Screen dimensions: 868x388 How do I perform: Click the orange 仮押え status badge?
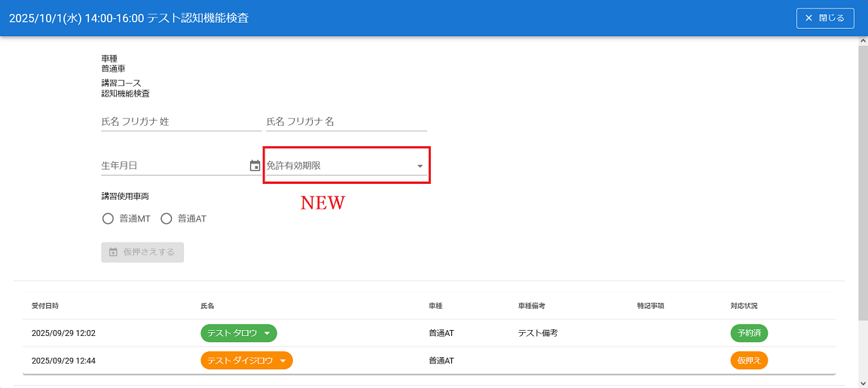749,361
